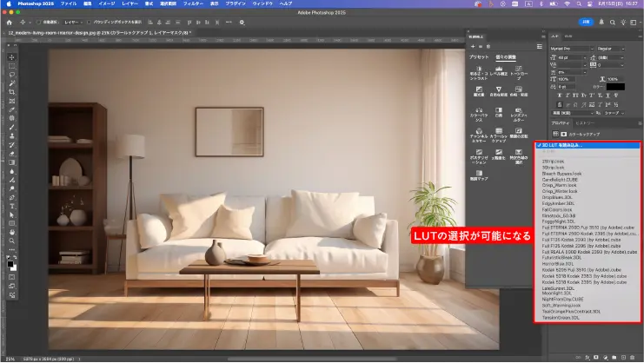Image resolution: width=644 pixels, height=363 pixels.
Task: Add Curves adjustment (トーンカーブ)
Action: coord(519,73)
